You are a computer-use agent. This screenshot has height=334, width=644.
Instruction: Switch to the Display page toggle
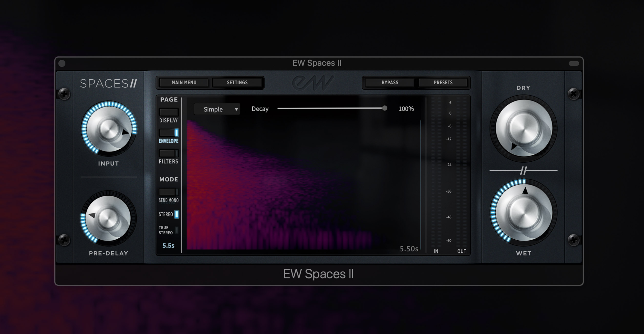168,112
